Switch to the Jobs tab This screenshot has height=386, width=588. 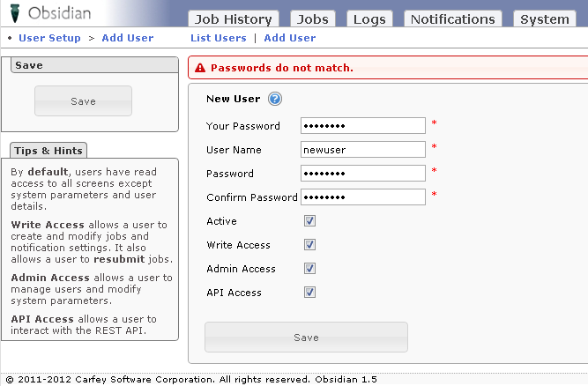[313, 19]
